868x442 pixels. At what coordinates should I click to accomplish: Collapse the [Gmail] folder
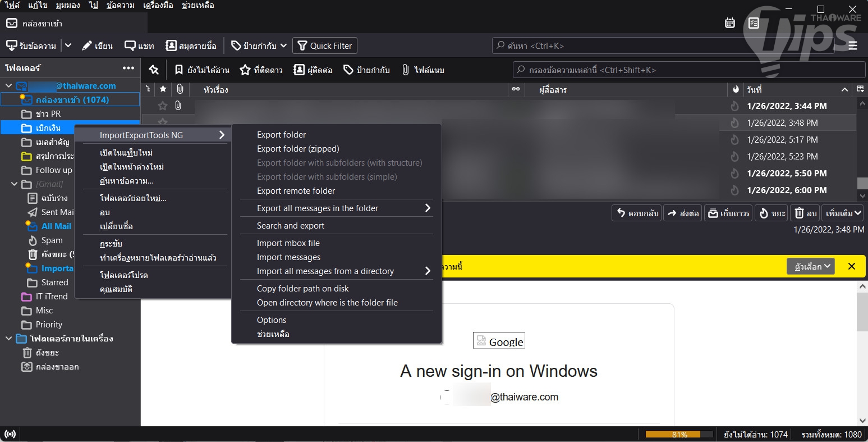point(14,184)
